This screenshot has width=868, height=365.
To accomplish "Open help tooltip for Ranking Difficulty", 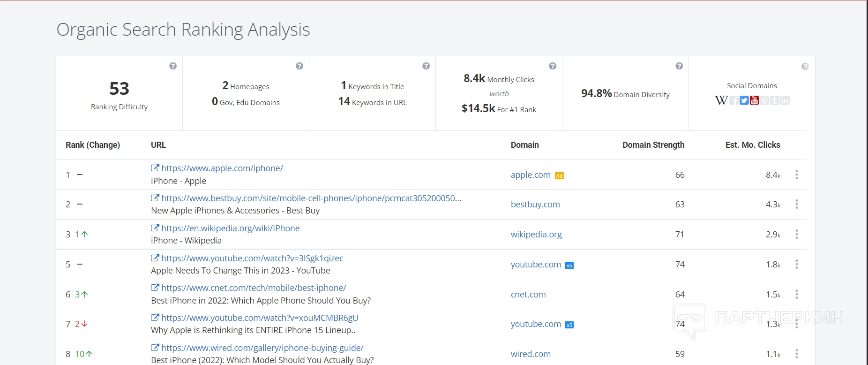I will (x=173, y=66).
